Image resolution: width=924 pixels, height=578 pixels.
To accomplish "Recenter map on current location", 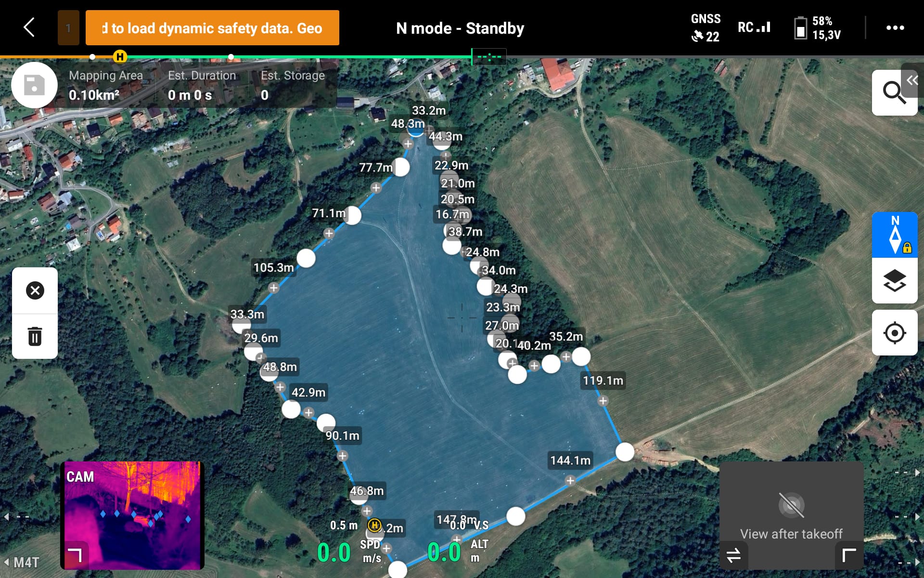I will tap(895, 333).
